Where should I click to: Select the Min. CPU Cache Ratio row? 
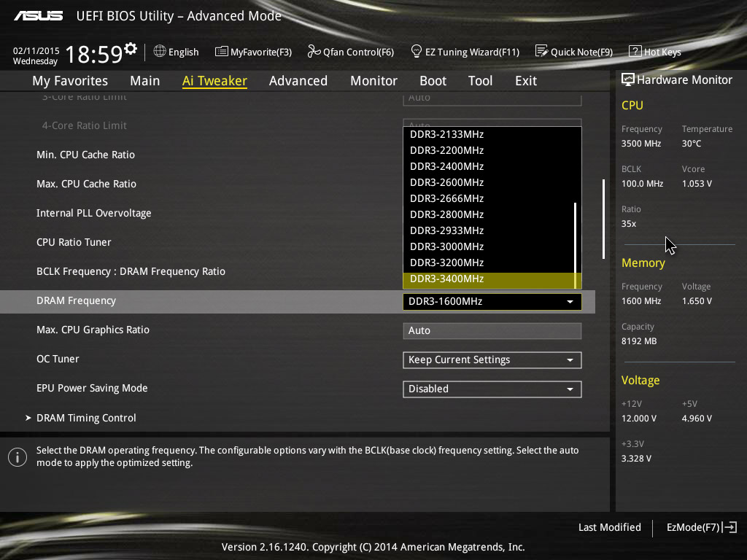(86, 155)
